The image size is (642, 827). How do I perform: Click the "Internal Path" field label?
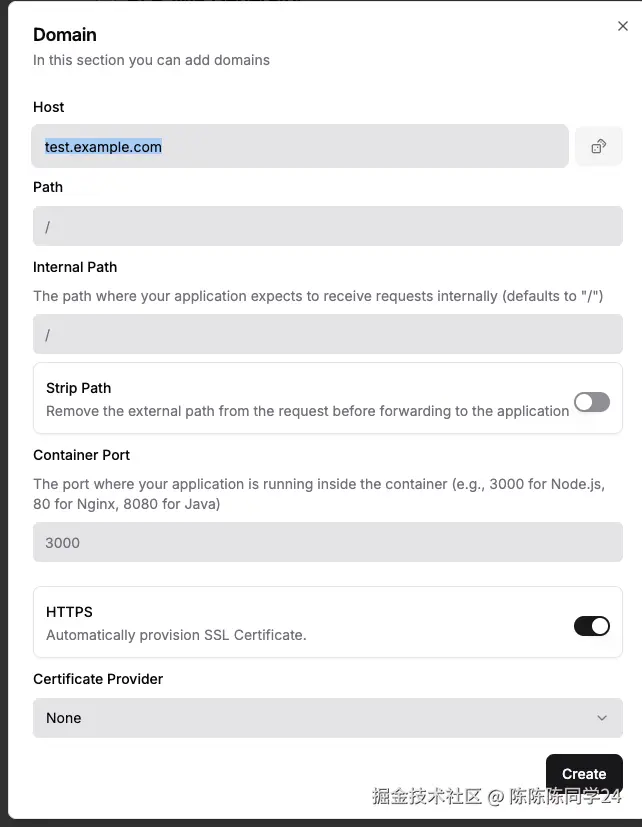pos(75,267)
